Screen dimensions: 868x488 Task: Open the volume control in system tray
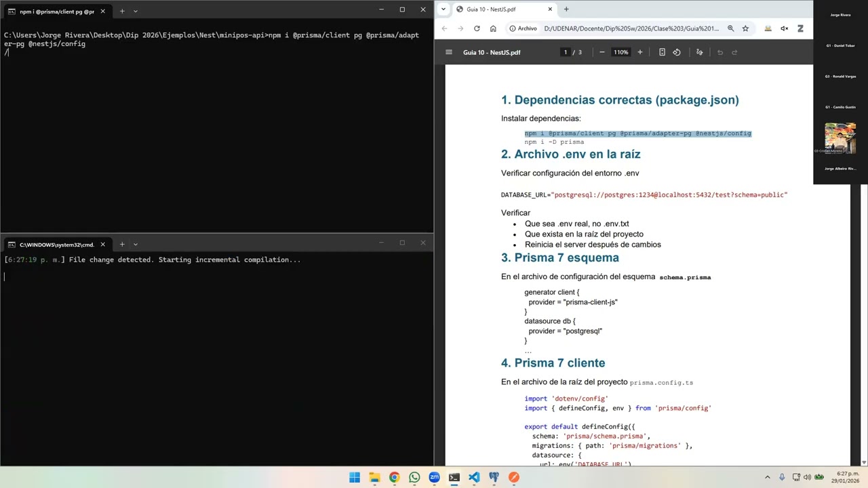(x=807, y=477)
